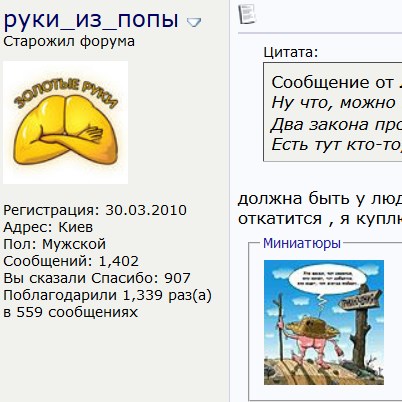Click the Старожил форума user title

point(69,42)
